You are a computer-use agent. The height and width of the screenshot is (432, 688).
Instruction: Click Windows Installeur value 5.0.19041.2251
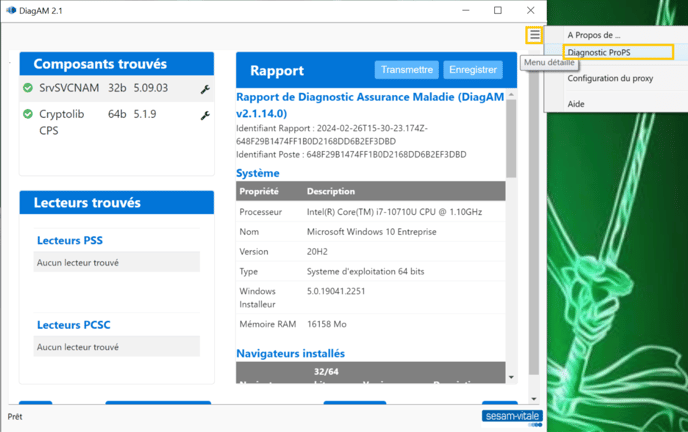(x=336, y=291)
